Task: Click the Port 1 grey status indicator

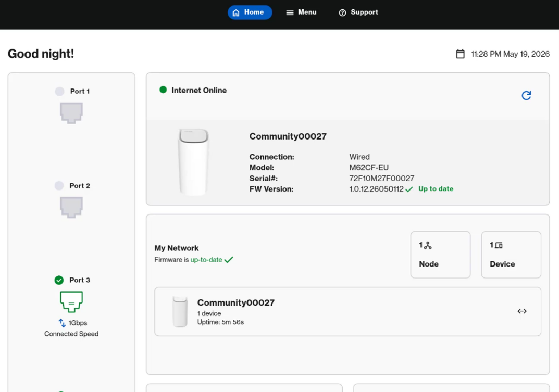Action: click(59, 91)
